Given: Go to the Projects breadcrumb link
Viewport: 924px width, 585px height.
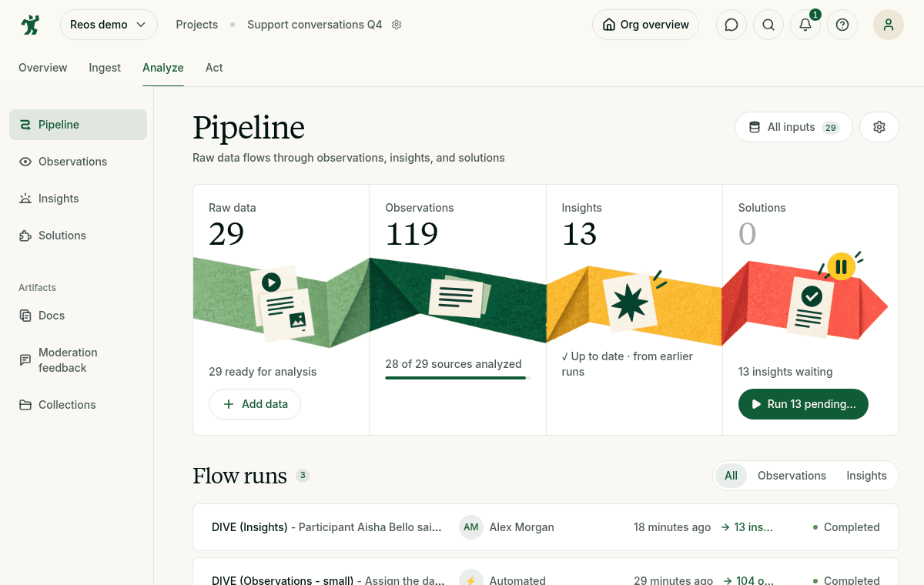Looking at the screenshot, I should [196, 25].
